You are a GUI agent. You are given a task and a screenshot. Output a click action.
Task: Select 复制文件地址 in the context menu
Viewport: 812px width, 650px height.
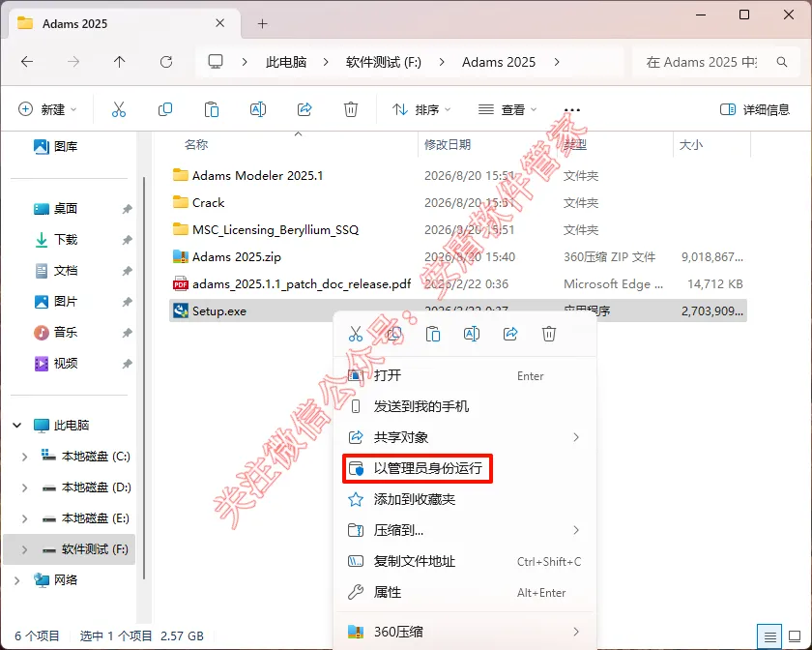(x=464, y=561)
